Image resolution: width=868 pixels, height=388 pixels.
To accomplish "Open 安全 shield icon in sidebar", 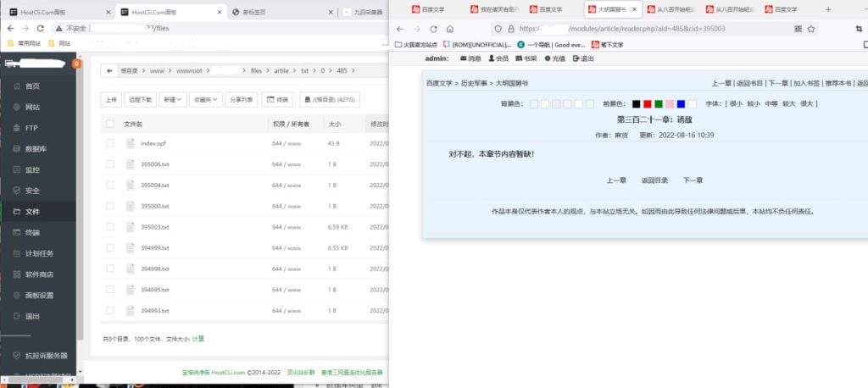I will tap(17, 191).
